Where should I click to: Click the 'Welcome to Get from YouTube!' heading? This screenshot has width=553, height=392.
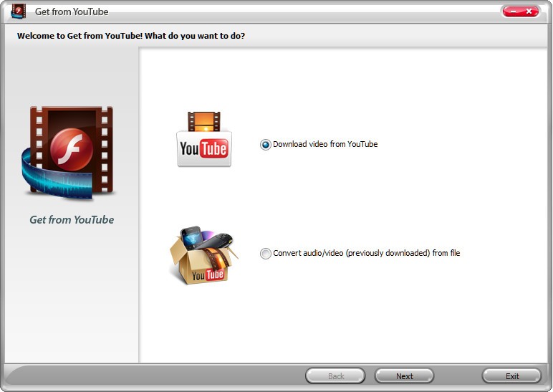click(80, 36)
